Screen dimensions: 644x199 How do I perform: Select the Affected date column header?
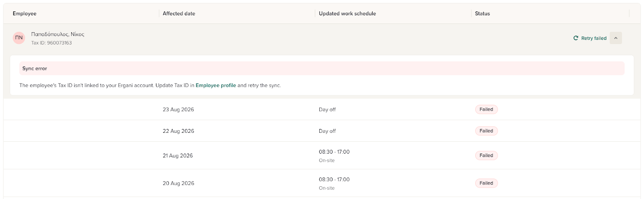pos(179,14)
